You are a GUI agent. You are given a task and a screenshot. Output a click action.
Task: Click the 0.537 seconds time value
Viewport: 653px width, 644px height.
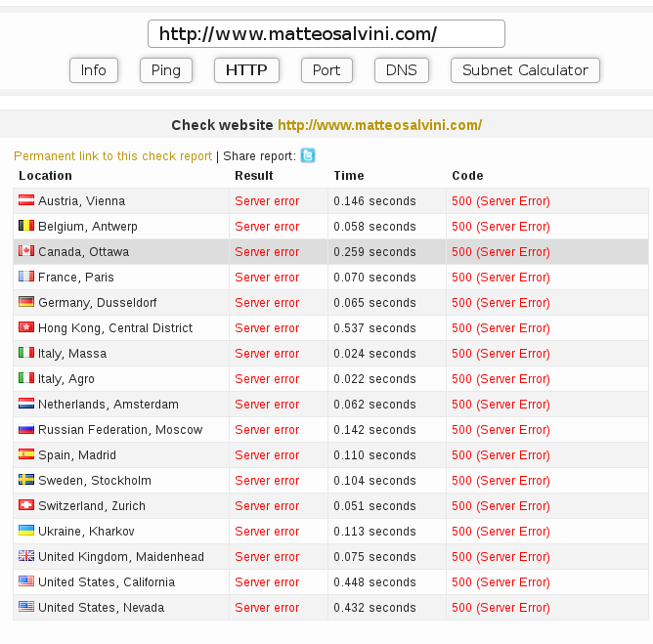(x=374, y=328)
